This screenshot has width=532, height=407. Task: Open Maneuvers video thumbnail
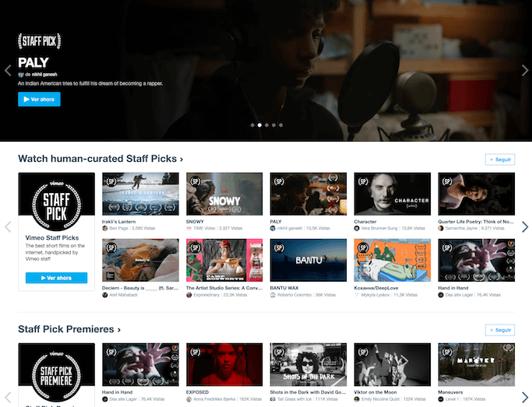pos(477,364)
